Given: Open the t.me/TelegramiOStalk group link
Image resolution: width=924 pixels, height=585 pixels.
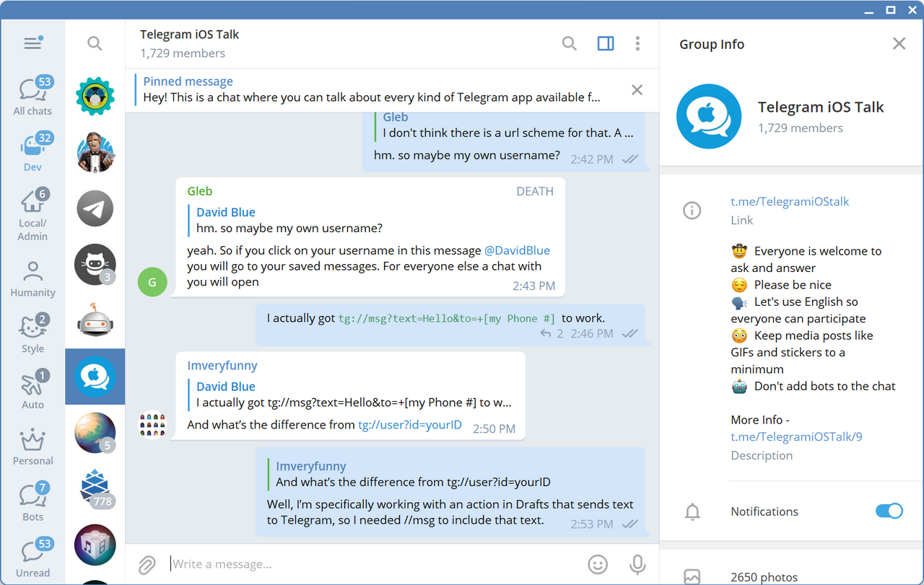Looking at the screenshot, I should [790, 201].
